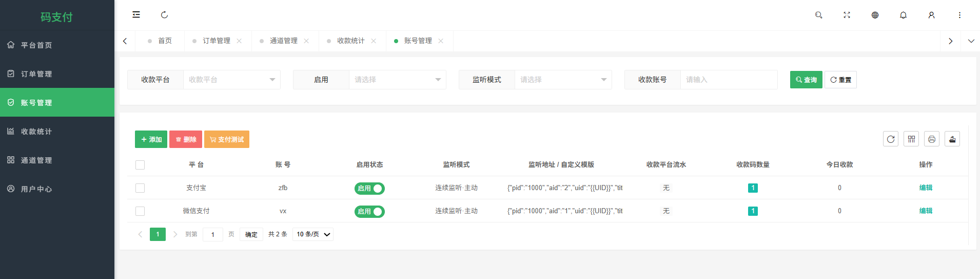
Task: Open 用户中心 in the sidebar
Action: pyautogui.click(x=57, y=189)
